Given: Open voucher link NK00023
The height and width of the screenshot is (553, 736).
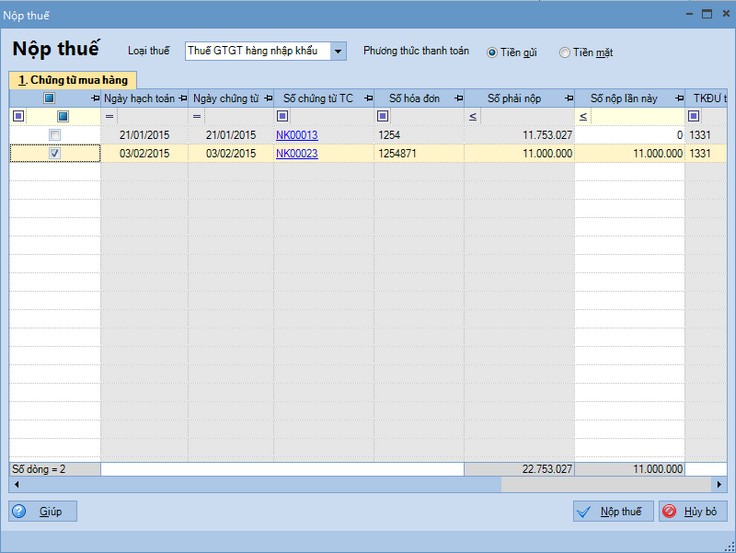Looking at the screenshot, I should (x=297, y=154).
